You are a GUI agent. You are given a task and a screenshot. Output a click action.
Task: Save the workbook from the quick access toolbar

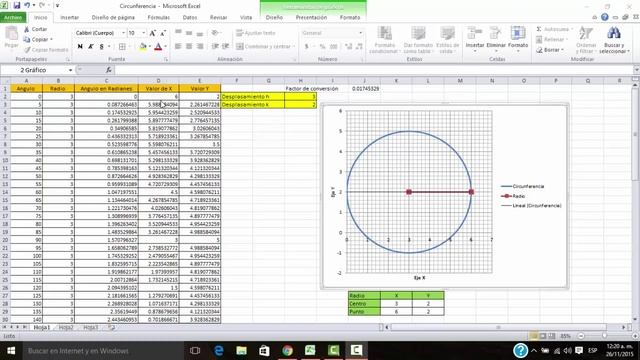(17, 6)
